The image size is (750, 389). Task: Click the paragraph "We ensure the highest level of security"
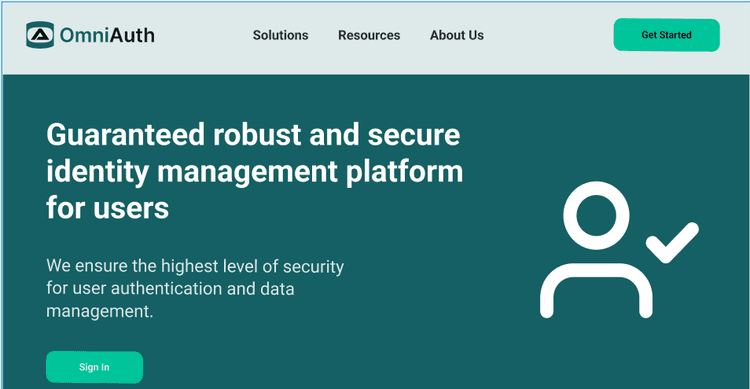coord(195,266)
